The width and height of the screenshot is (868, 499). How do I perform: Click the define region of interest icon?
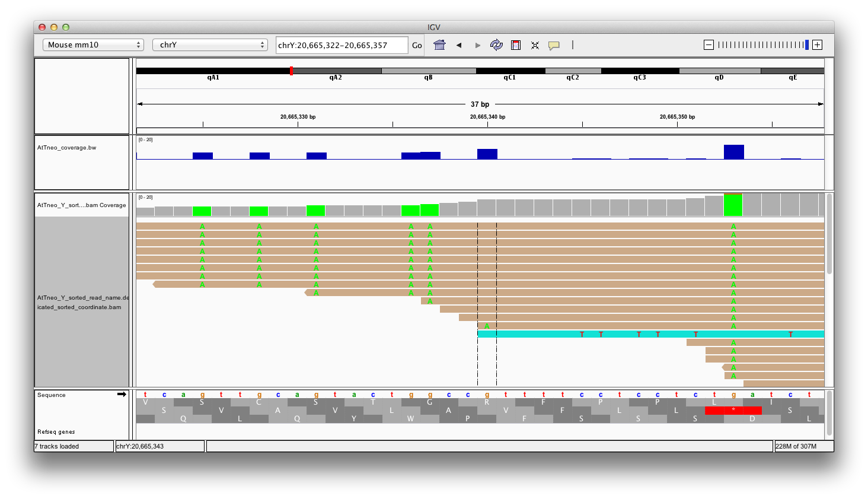pos(516,45)
